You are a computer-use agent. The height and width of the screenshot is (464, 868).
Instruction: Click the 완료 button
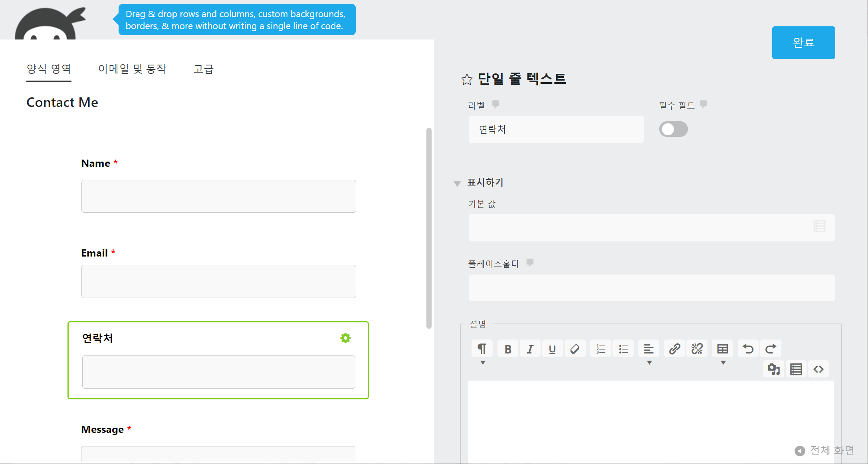tap(803, 43)
